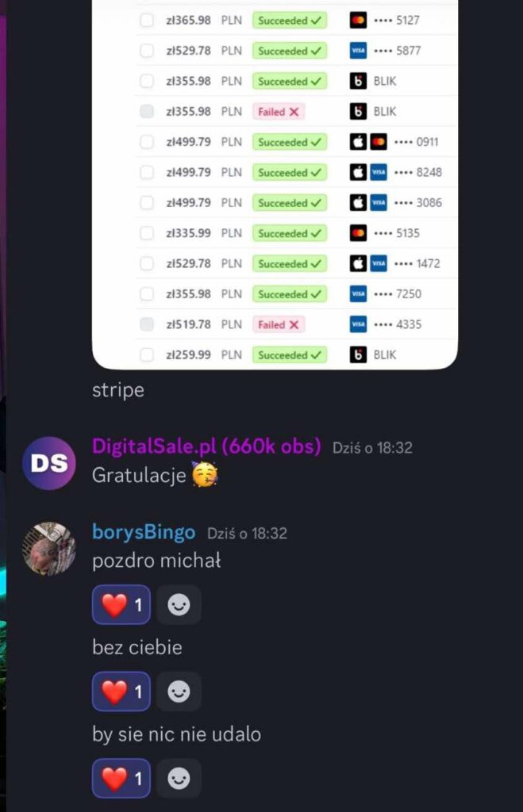This screenshot has width=523, height=812.
Task: Click the Succeeded badge for zł529.78 card 5877
Action: click(x=290, y=51)
